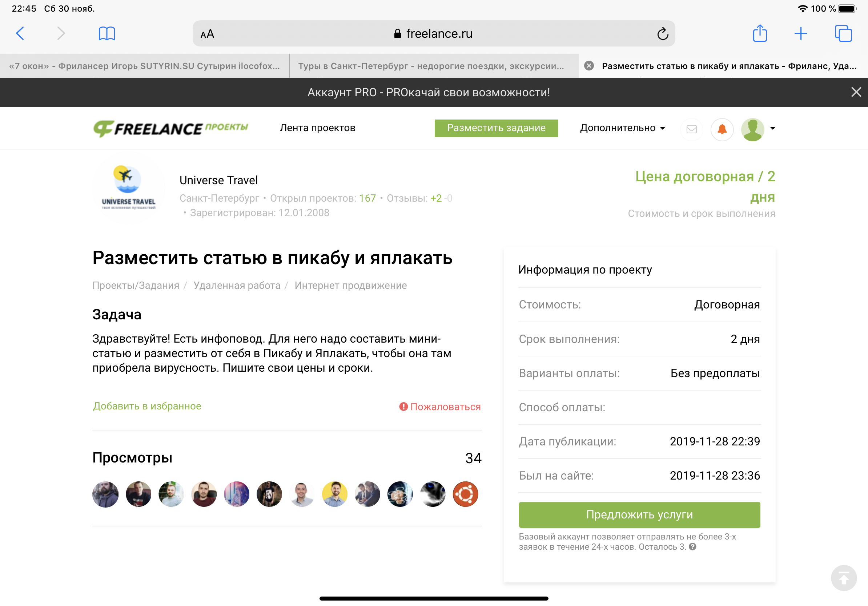Expand user profile avatar dropdown
This screenshot has height=606, width=868.
[758, 129]
